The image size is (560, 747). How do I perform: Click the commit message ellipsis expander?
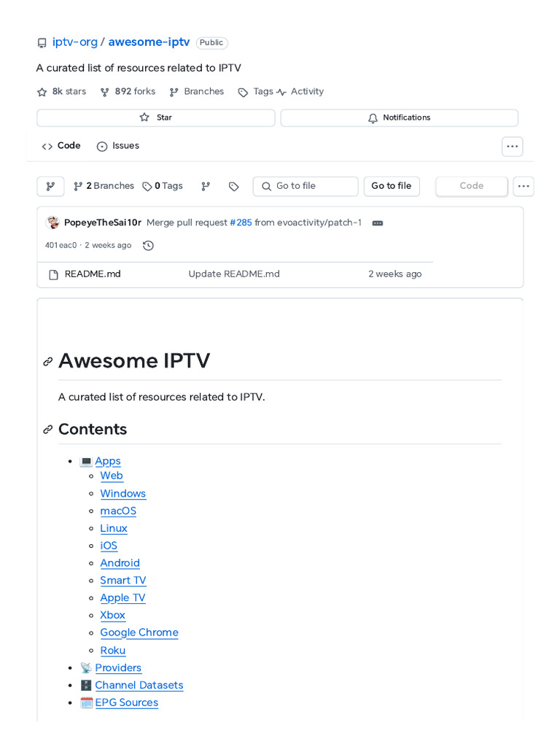coord(378,223)
